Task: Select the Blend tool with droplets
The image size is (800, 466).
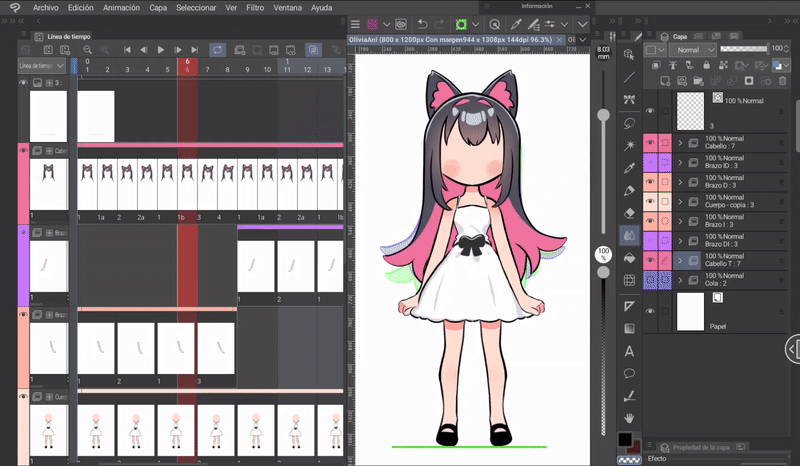Action: tap(629, 235)
